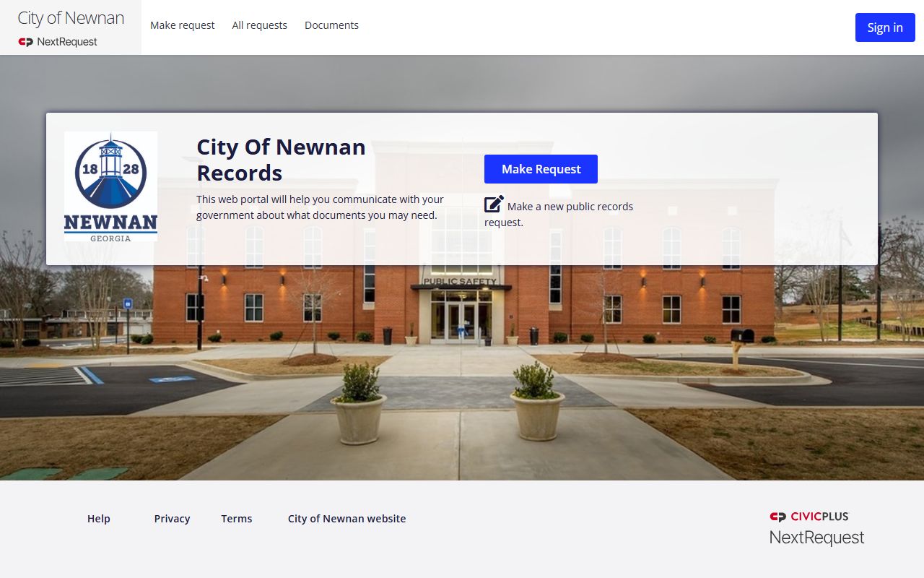Open the Make request nav item

click(x=182, y=25)
